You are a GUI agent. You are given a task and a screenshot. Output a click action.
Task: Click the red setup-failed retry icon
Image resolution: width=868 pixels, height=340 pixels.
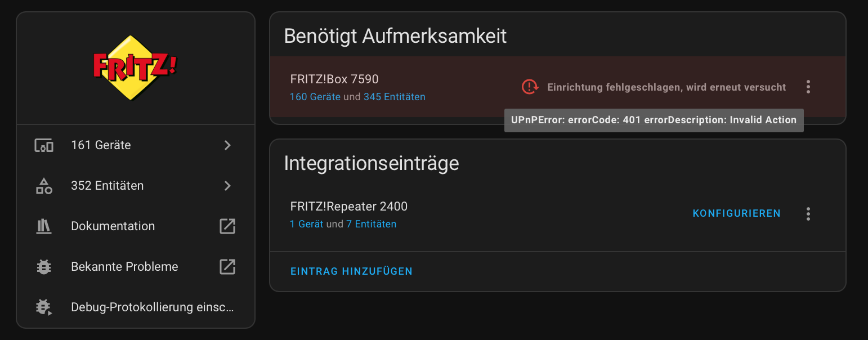[x=530, y=87]
